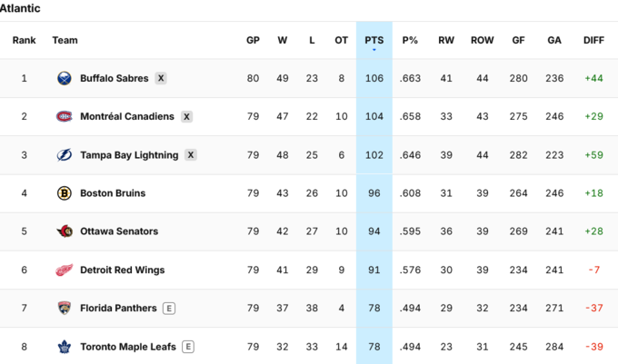Screen dimensions: 618x364
Task: Sort standings by the PTS column
Action: click(374, 40)
